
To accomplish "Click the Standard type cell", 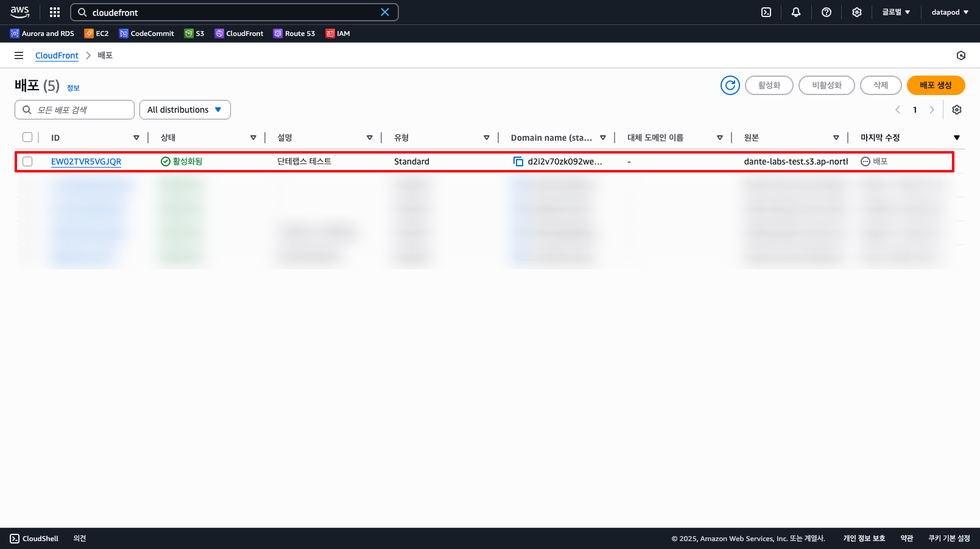I will [412, 161].
